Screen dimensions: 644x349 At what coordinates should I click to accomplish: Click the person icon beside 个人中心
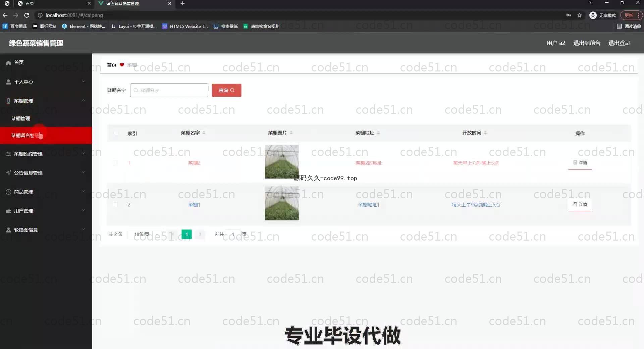pos(8,82)
